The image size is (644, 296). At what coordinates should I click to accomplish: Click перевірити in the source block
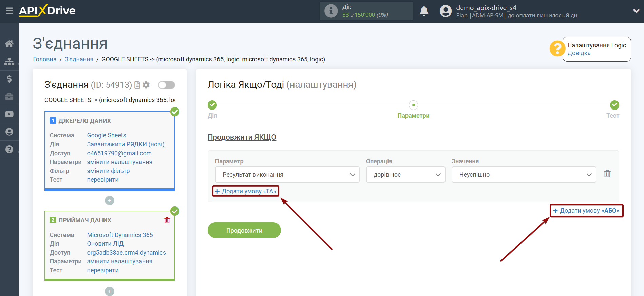103,180
